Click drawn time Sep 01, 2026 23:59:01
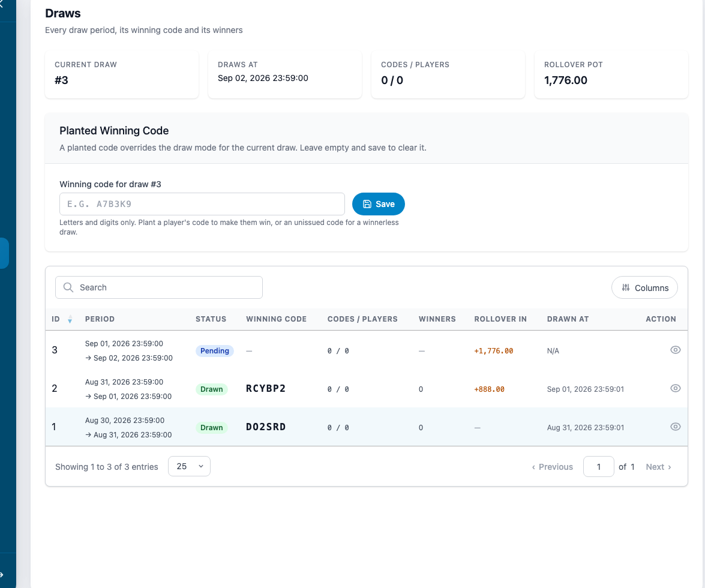705x588 pixels. click(x=586, y=389)
